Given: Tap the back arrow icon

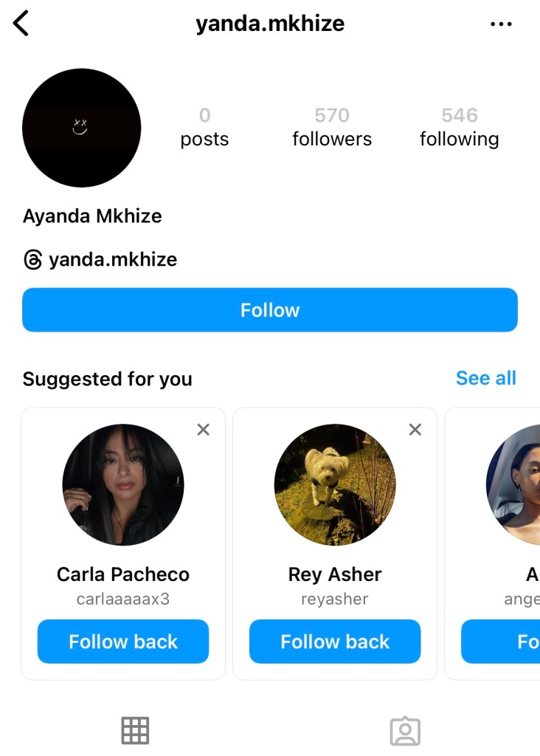Looking at the screenshot, I should pos(21,24).
